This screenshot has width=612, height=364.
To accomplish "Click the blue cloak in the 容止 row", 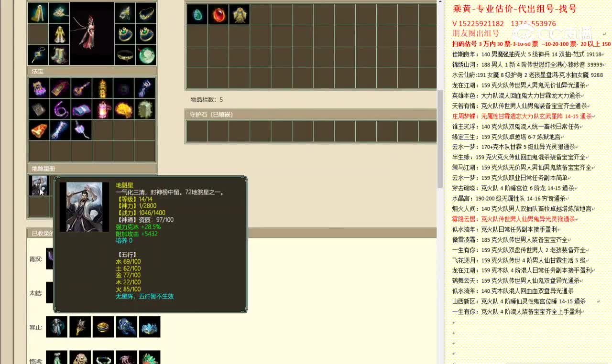I will coord(126,327).
